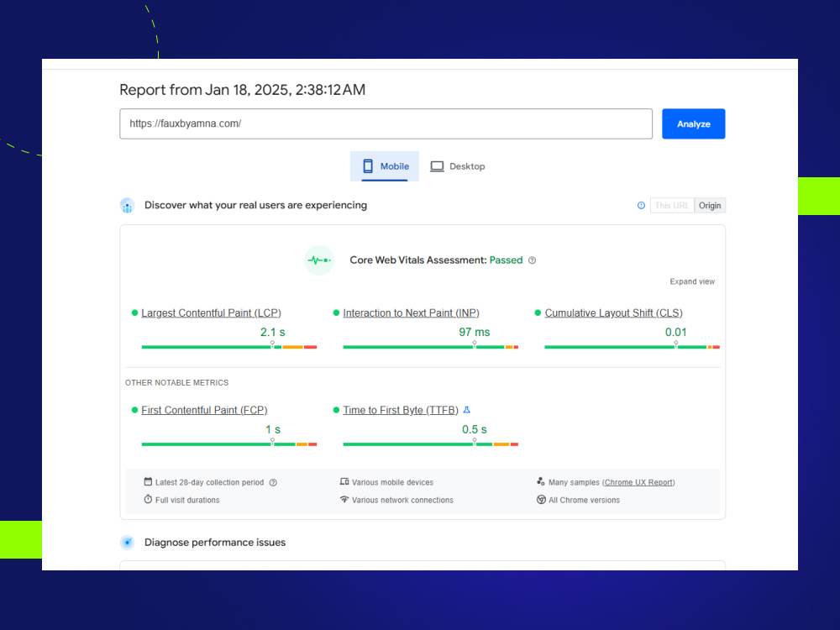Image resolution: width=840 pixels, height=630 pixels.
Task: Click the Chrome icon by All Chrome versions
Action: [541, 500]
